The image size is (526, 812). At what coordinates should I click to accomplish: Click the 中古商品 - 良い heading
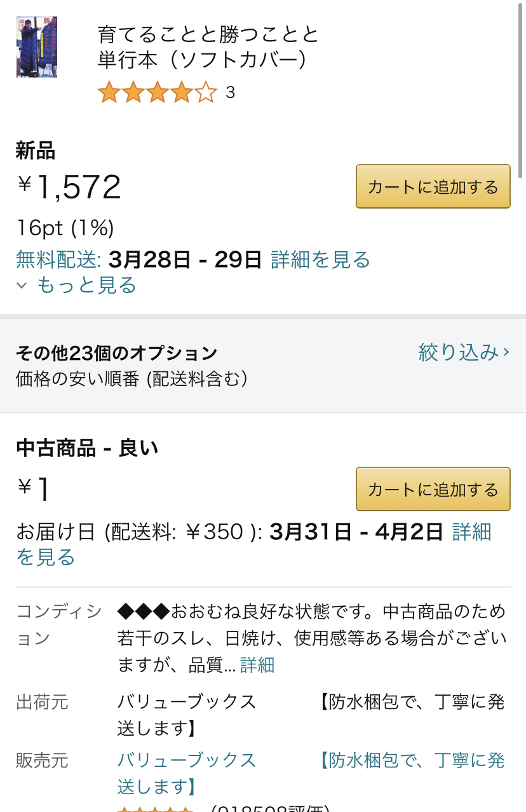[x=87, y=448]
